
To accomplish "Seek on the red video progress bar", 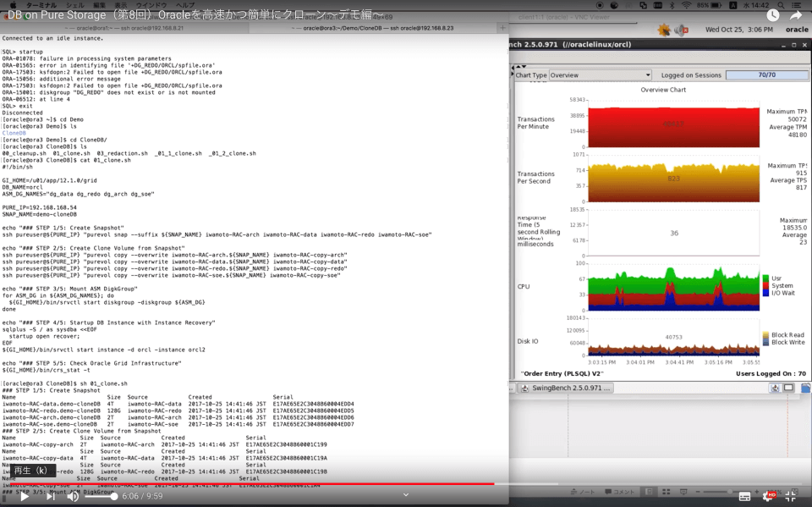I will click(252, 483).
